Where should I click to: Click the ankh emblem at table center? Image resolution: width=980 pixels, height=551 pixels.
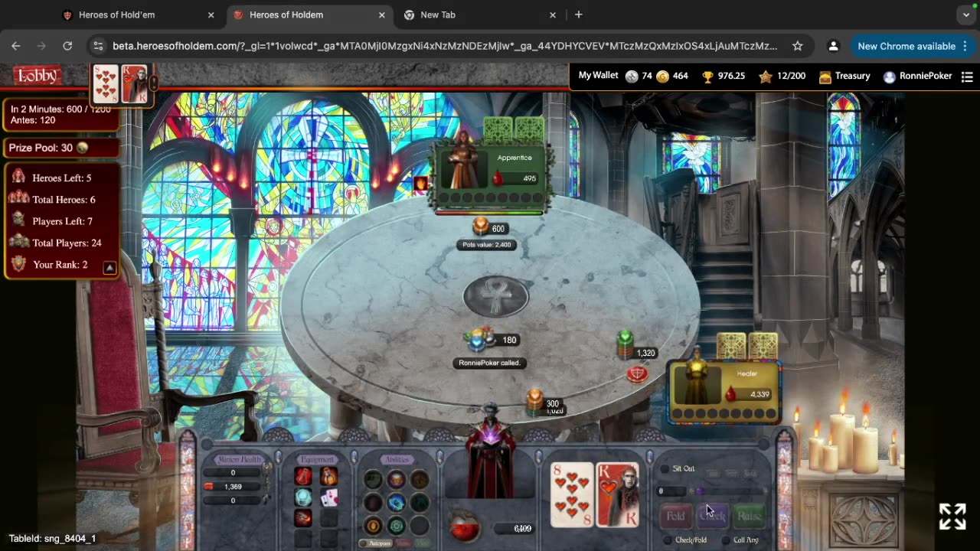[x=496, y=296]
